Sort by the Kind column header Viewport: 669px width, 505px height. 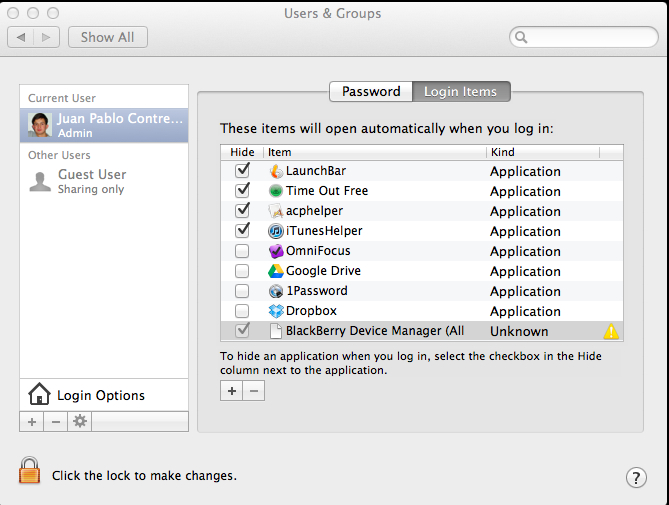543,152
